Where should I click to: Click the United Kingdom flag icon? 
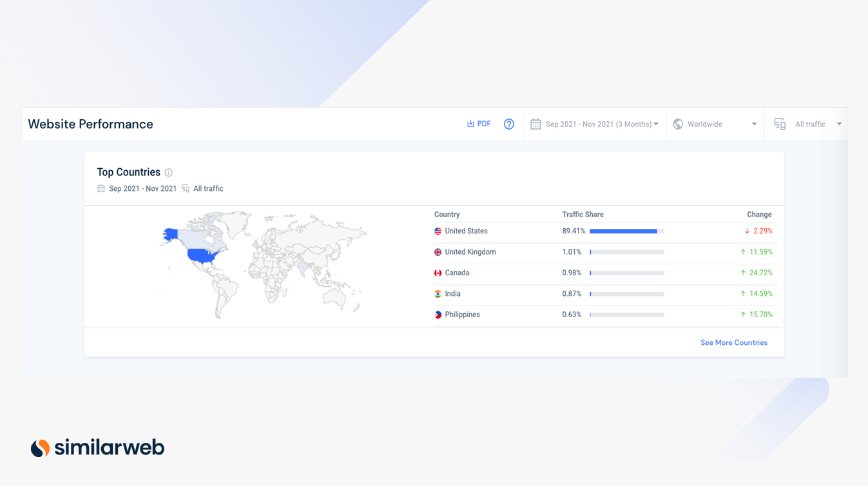[x=438, y=252]
